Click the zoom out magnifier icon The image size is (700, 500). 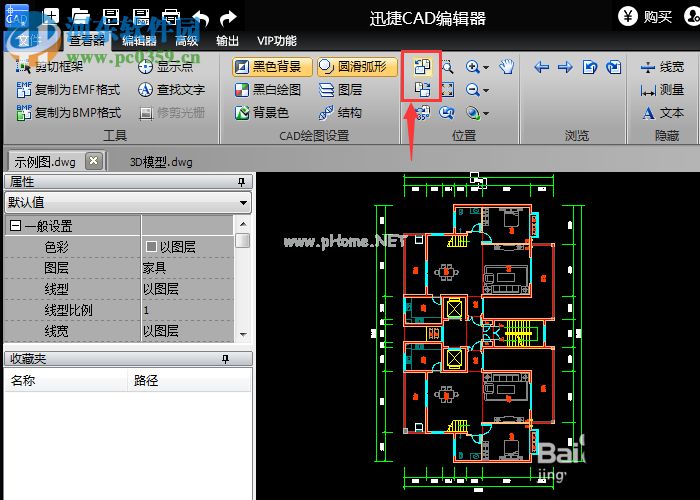tap(472, 90)
